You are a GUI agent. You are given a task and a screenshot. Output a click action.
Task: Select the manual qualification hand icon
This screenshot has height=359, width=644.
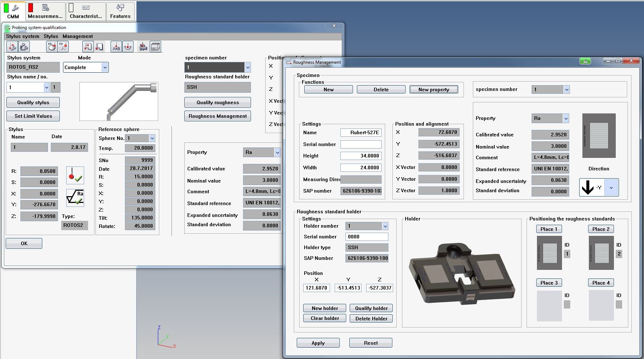[51, 46]
